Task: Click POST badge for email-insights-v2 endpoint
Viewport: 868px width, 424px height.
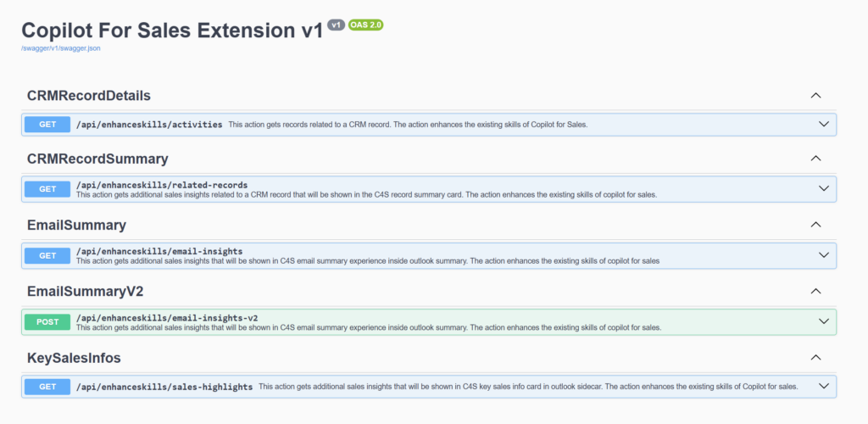Action: (47, 321)
